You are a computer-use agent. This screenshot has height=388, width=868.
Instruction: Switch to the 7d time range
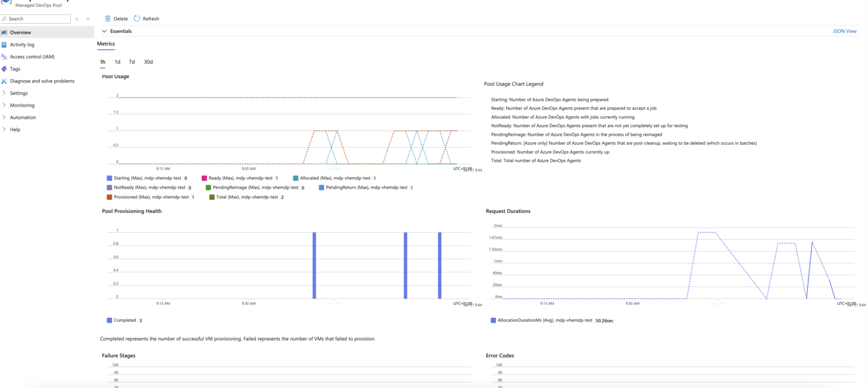[x=131, y=62]
